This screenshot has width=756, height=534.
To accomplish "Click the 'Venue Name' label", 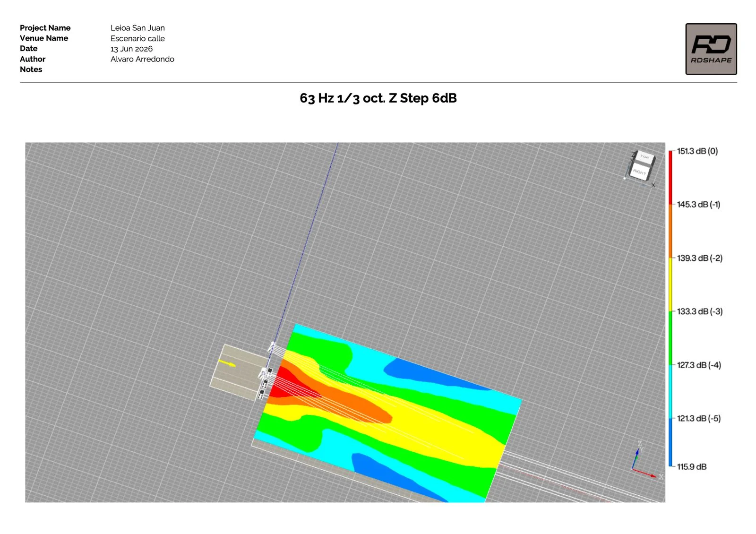I will coord(44,38).
